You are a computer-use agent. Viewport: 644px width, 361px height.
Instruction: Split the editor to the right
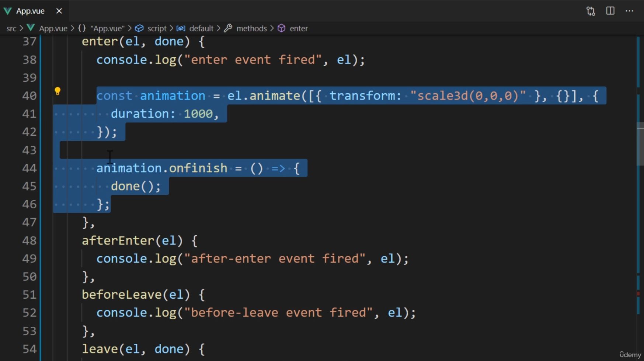[x=610, y=11]
